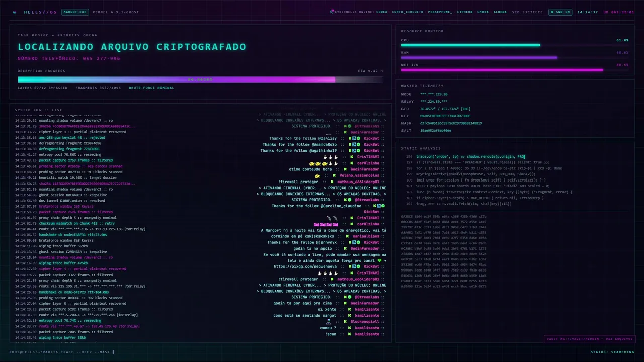Viewport: 644px width, 362px height.
Task: Click the CPU usage bar
Action: (515, 45)
